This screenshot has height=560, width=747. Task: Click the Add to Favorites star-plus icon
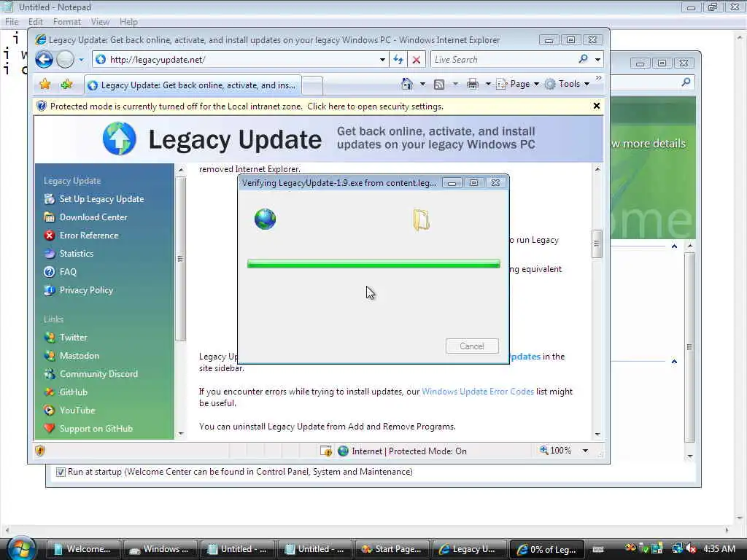[66, 85]
